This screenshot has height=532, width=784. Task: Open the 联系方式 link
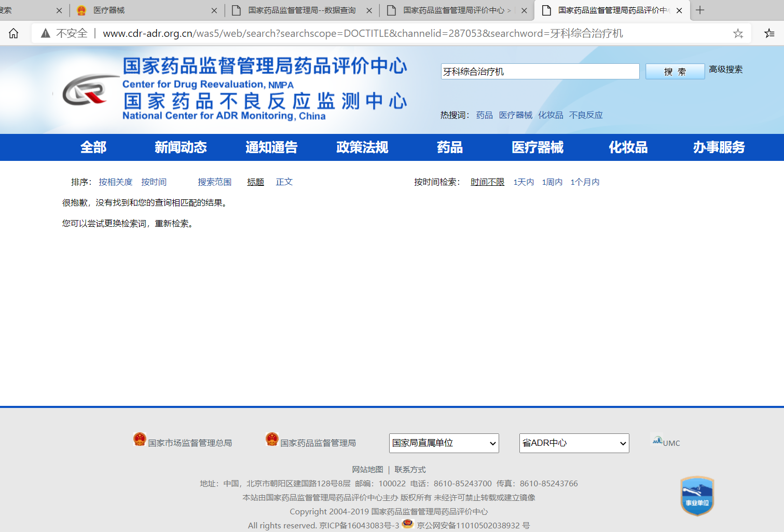[410, 470]
